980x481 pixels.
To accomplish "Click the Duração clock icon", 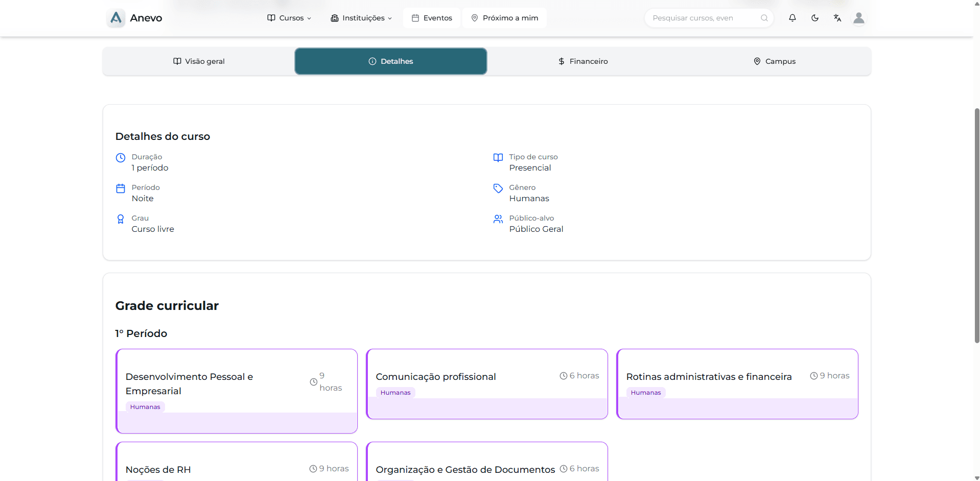I will tap(121, 158).
